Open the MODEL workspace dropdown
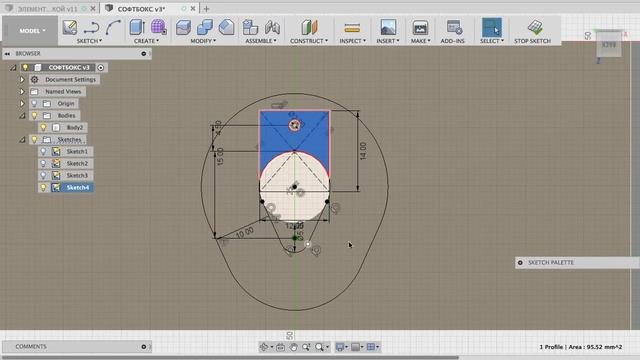 [x=32, y=31]
